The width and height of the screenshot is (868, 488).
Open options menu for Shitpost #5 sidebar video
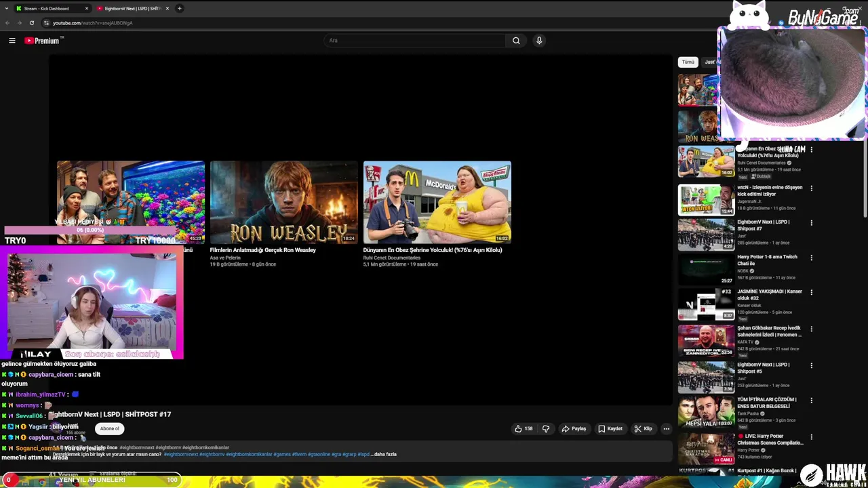click(x=812, y=366)
